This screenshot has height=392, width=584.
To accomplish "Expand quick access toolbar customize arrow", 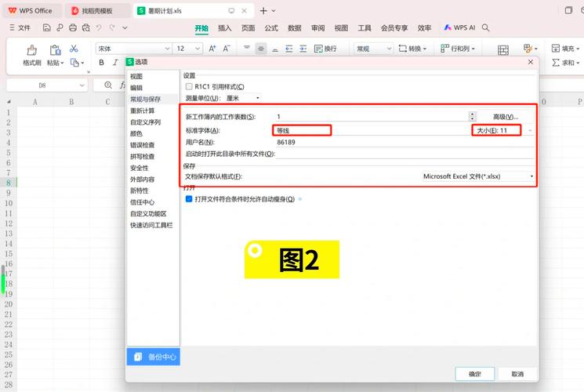I will pyautogui.click(x=125, y=27).
